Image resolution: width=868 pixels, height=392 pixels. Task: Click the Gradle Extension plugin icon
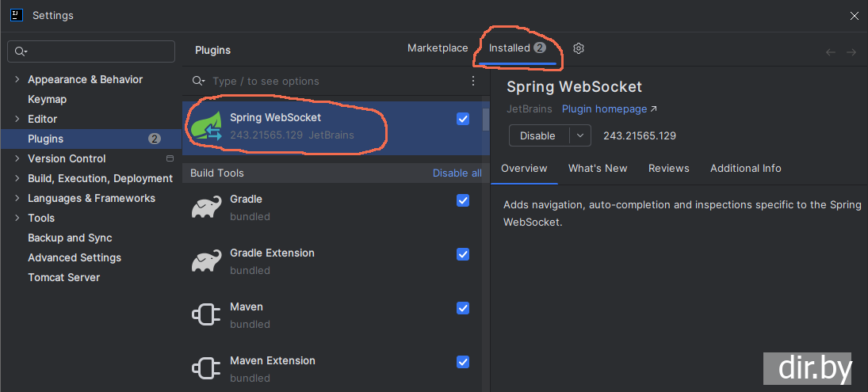pyautogui.click(x=207, y=261)
